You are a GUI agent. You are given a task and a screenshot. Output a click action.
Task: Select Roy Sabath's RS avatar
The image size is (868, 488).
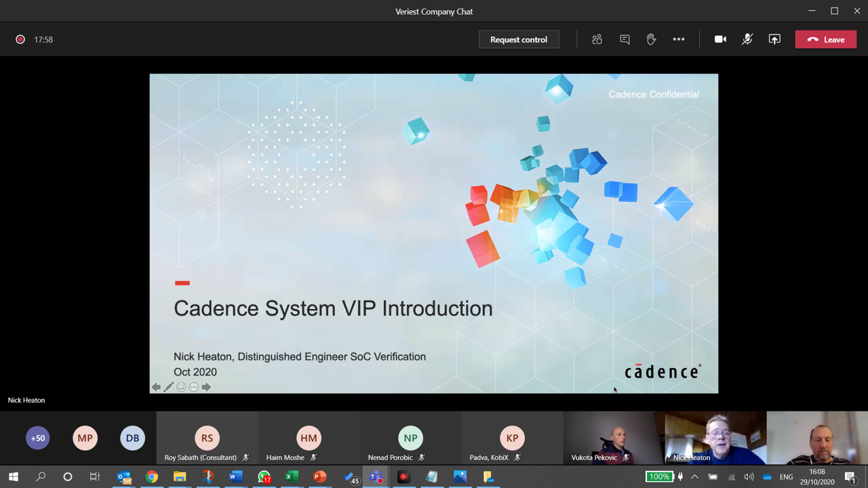pyautogui.click(x=207, y=438)
